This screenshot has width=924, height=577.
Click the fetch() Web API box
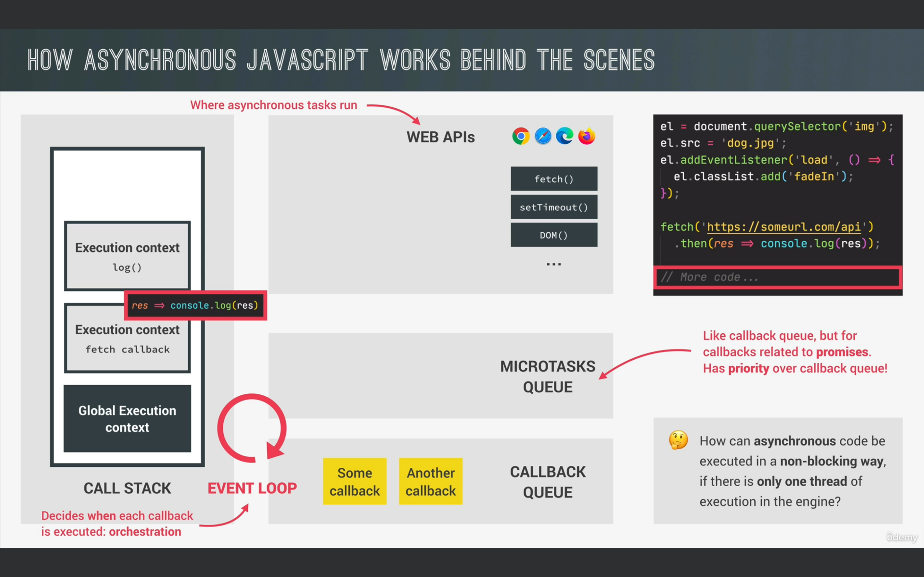554,179
